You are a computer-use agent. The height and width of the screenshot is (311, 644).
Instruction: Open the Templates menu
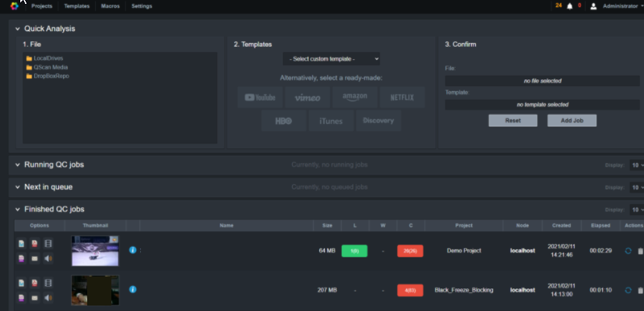(77, 6)
